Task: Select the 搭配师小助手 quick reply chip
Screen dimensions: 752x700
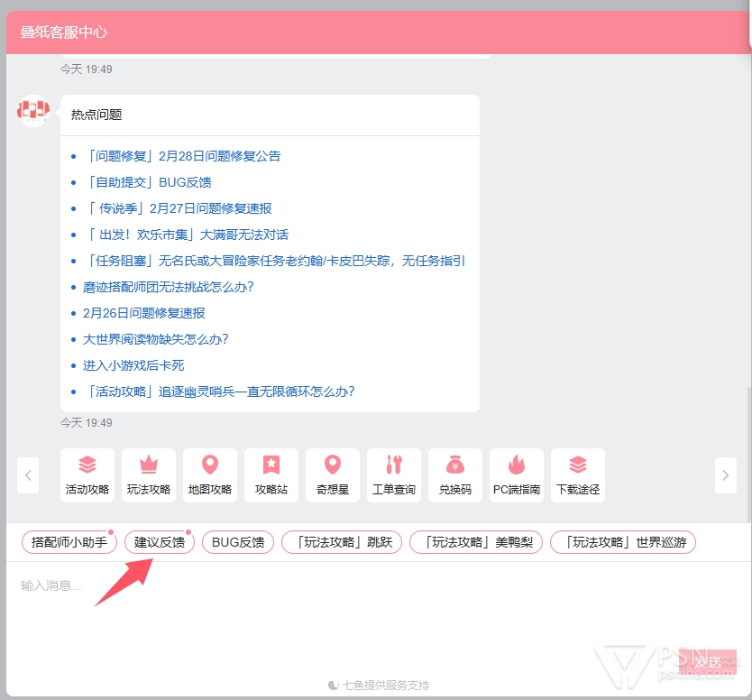Action: pos(69,542)
